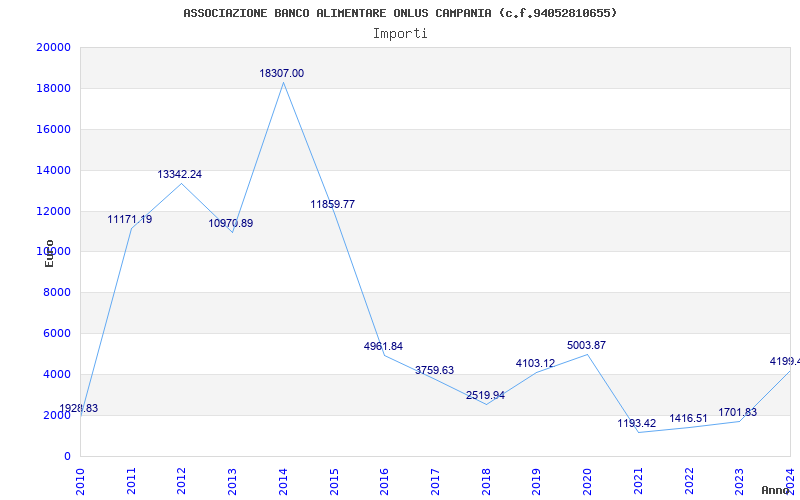Click the y-axis value 6000
Viewport: 800px width, 500px height.
pyautogui.click(x=57, y=334)
